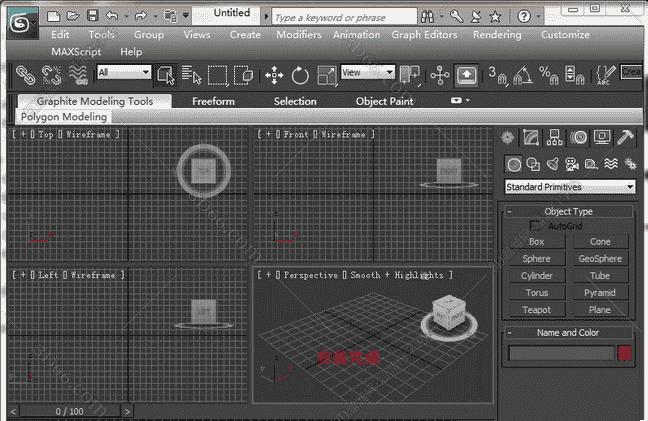Open the Standard Primitives dropdown
This screenshot has height=421, width=648.
coord(570,187)
